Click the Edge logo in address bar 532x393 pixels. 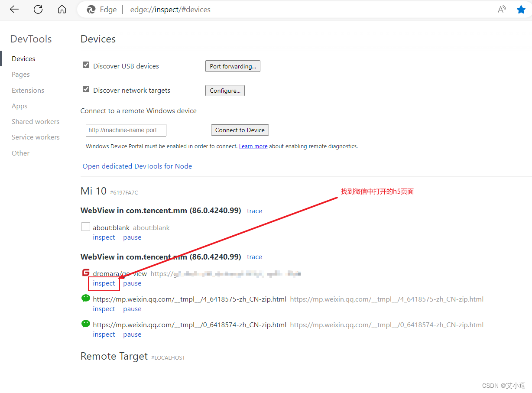91,10
